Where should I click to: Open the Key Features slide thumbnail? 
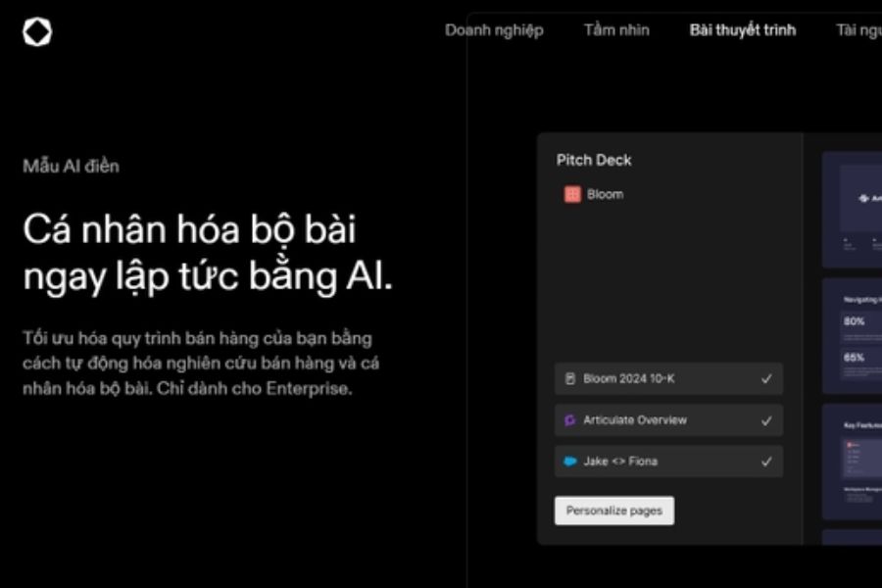click(x=852, y=461)
